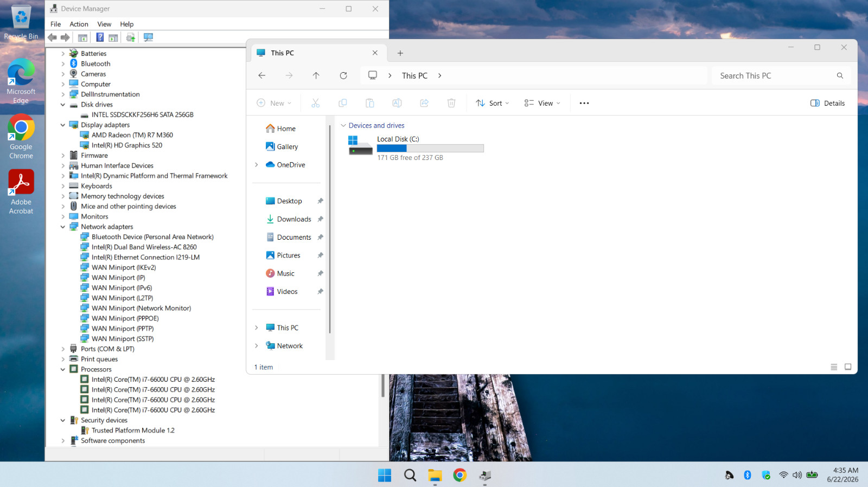Viewport: 868px width, 487px height.
Task: Click File Explorer icon on the taskbar
Action: click(435, 475)
